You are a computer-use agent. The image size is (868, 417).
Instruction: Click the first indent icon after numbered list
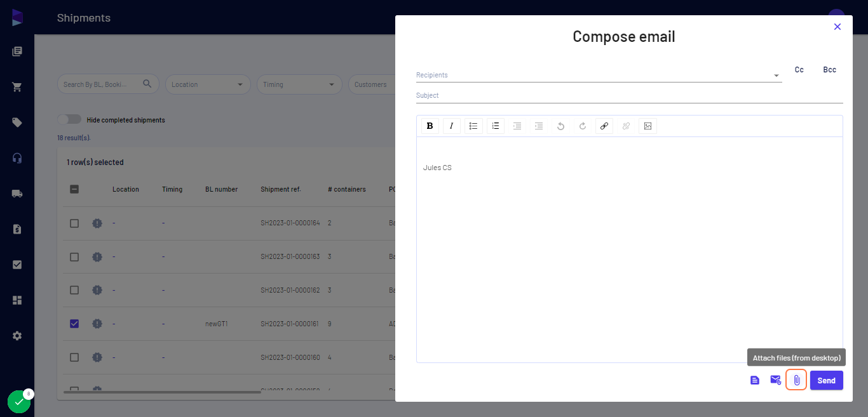click(x=517, y=126)
